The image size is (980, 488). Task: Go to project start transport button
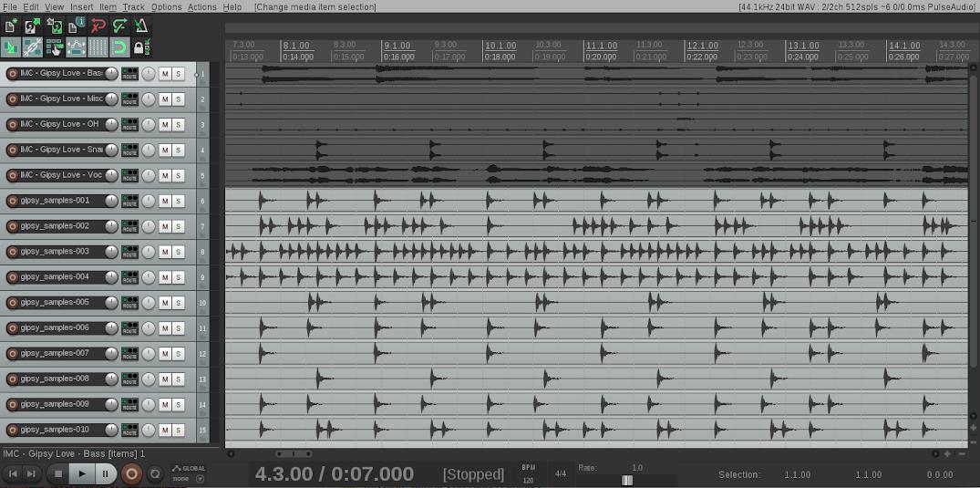[13, 474]
